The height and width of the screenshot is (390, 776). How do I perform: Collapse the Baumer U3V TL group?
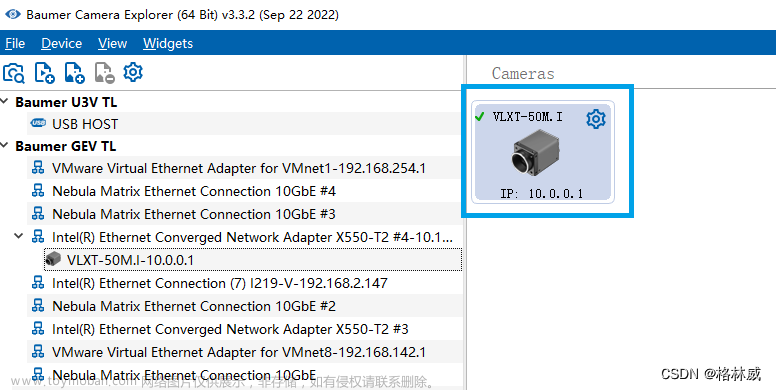click(x=4, y=101)
